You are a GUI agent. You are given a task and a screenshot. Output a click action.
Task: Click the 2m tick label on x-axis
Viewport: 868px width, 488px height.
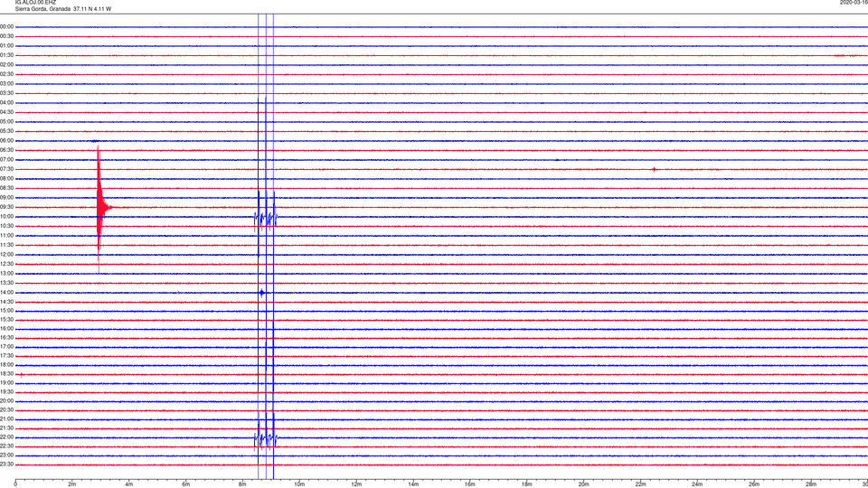[72, 484]
